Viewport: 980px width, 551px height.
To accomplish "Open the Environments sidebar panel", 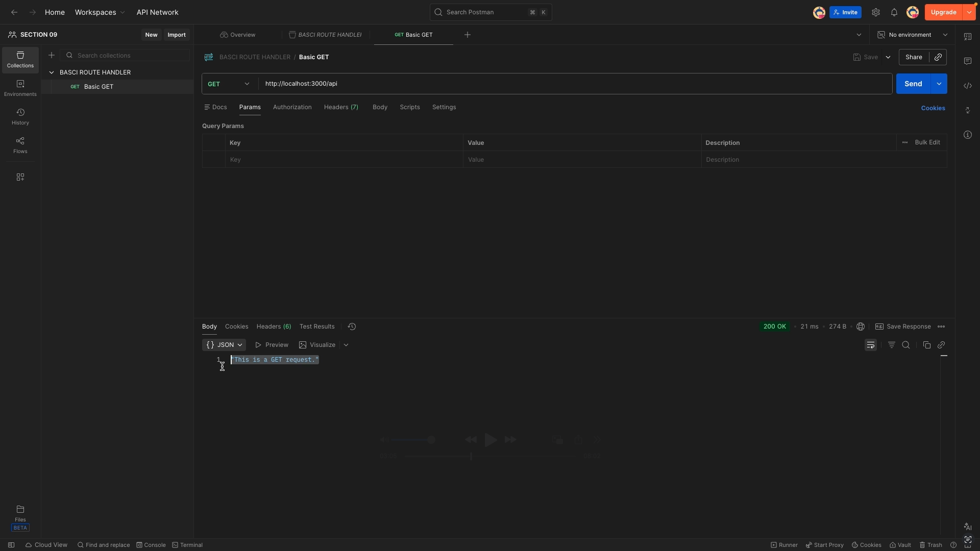I will [x=20, y=88].
